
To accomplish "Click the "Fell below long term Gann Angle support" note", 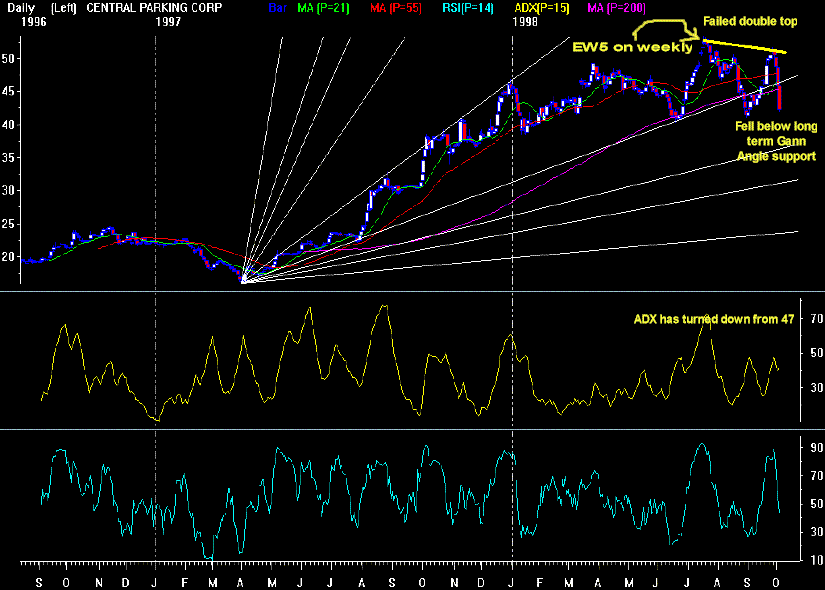I will (776, 141).
